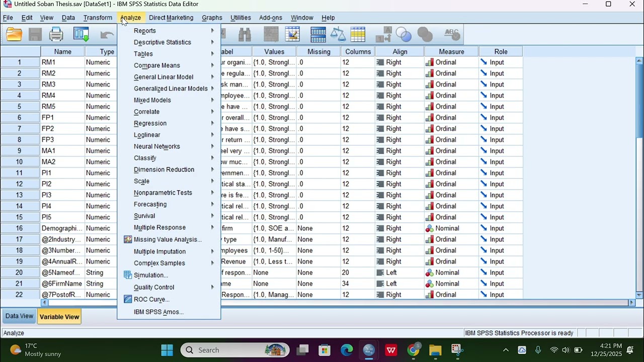Click the Values column header
Image resolution: width=644 pixels, height=362 pixels.
coord(274,52)
